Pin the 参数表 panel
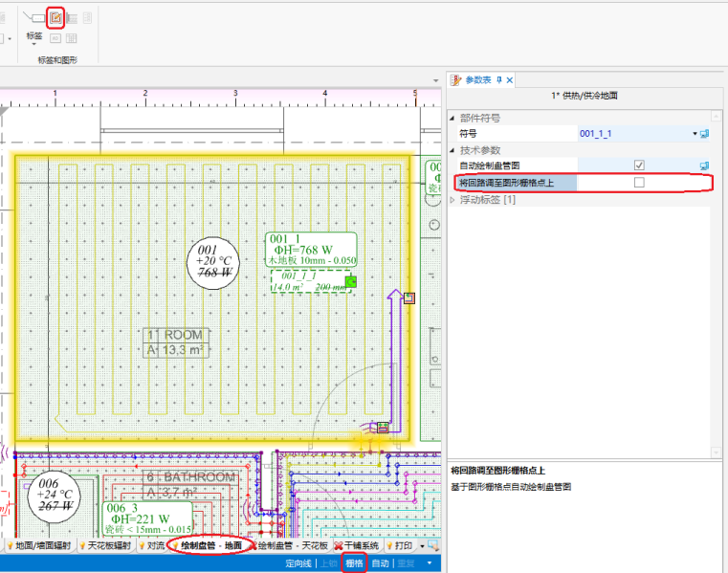 tap(499, 79)
